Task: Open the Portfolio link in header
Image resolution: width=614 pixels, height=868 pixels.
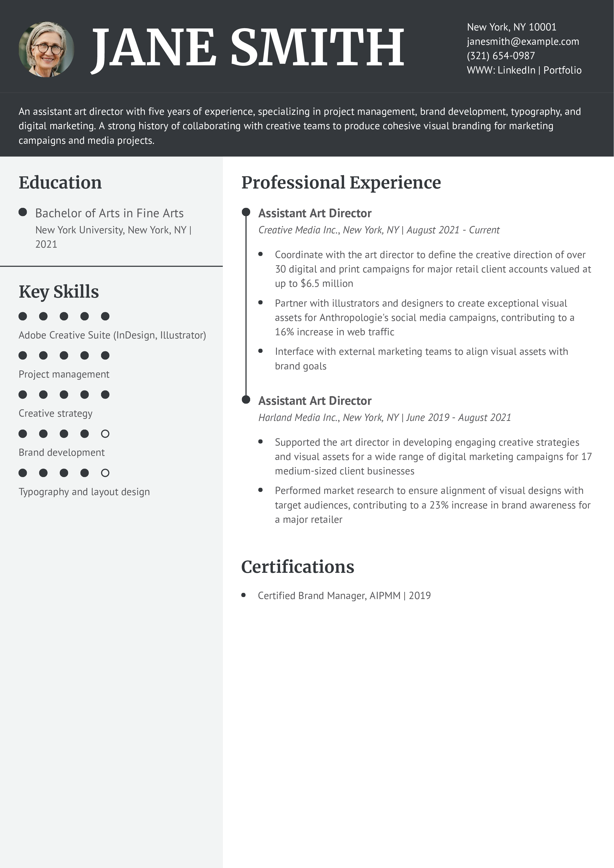Action: click(562, 70)
